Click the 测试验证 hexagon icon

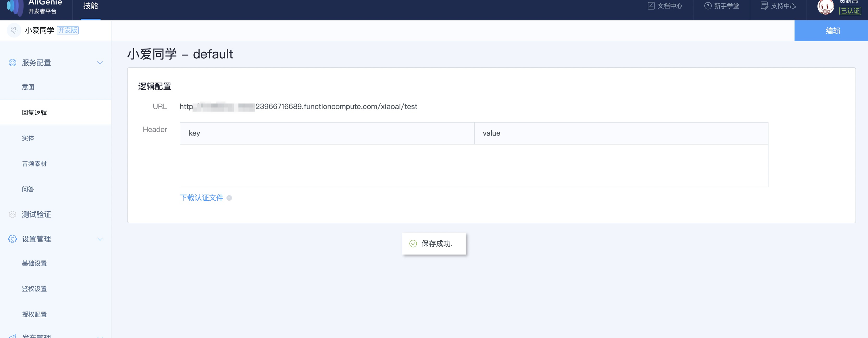(x=12, y=214)
